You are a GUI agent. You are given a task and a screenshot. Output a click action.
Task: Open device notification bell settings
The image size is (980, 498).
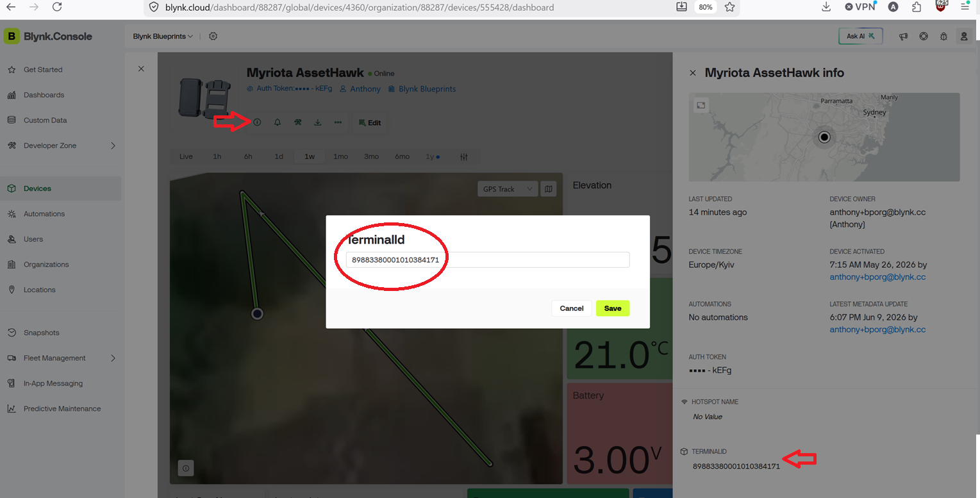(278, 122)
